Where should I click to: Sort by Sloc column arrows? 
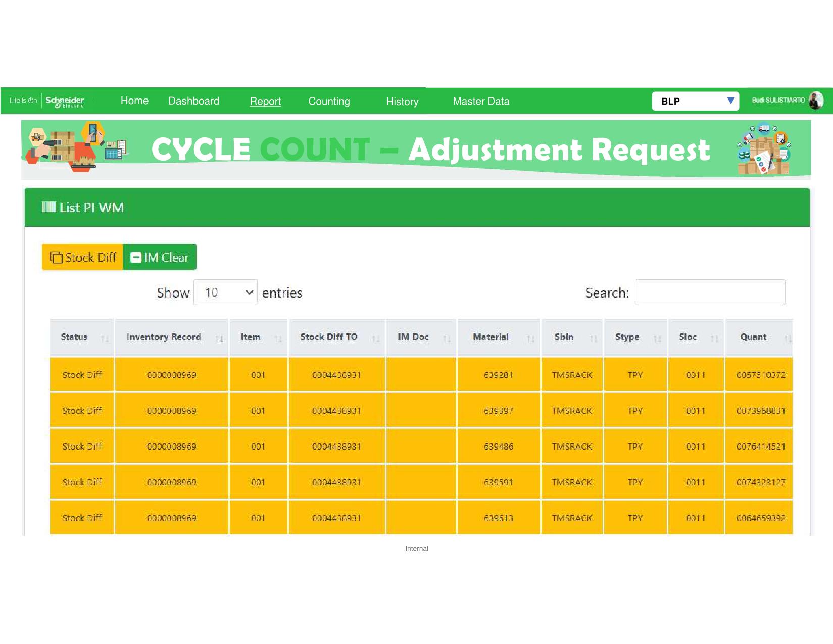714,339
